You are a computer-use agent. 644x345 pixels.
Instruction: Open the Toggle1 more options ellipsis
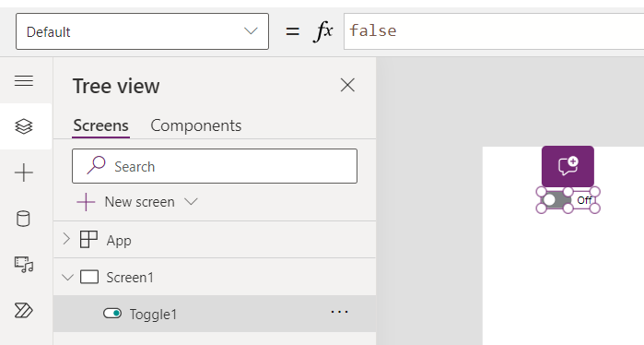coord(339,312)
